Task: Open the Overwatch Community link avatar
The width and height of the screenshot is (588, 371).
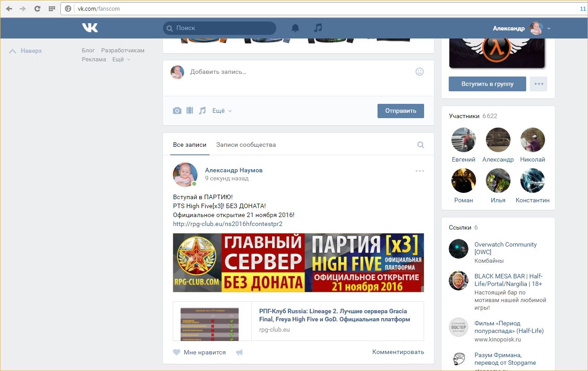Action: [x=459, y=249]
